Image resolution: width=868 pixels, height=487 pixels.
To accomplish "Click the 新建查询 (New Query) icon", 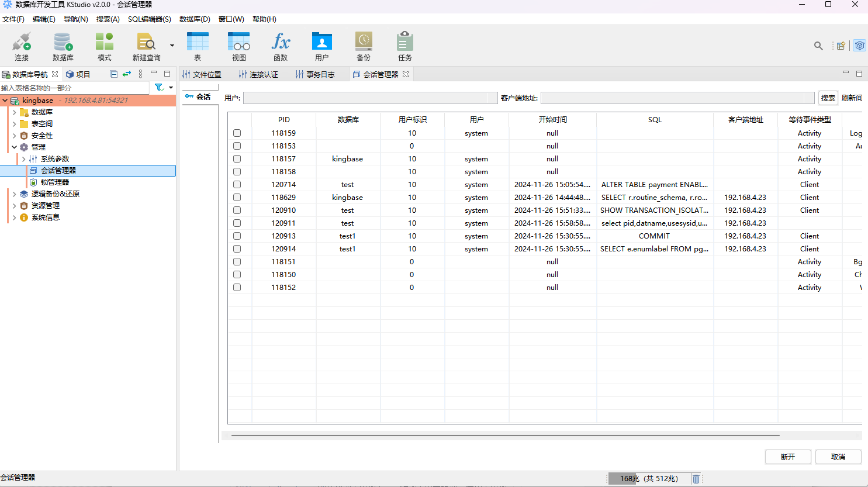I will point(146,43).
